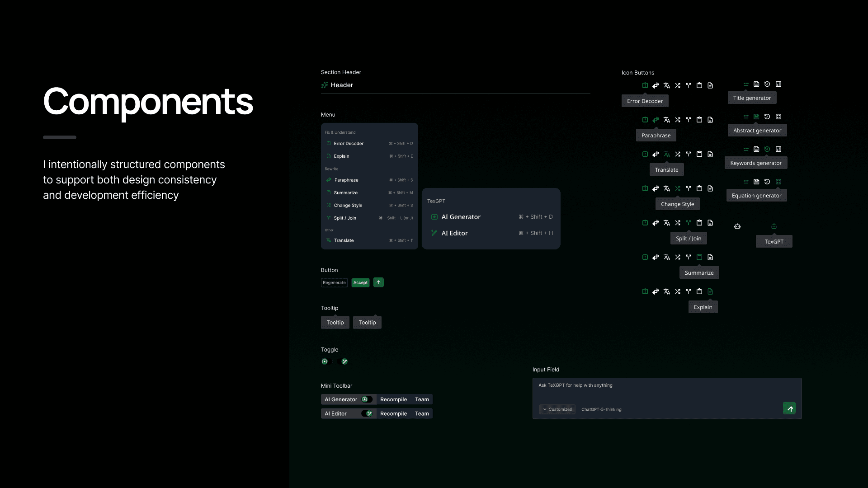868x488 pixels.
Task: Click the green Abstract generator icon
Action: tap(756, 117)
